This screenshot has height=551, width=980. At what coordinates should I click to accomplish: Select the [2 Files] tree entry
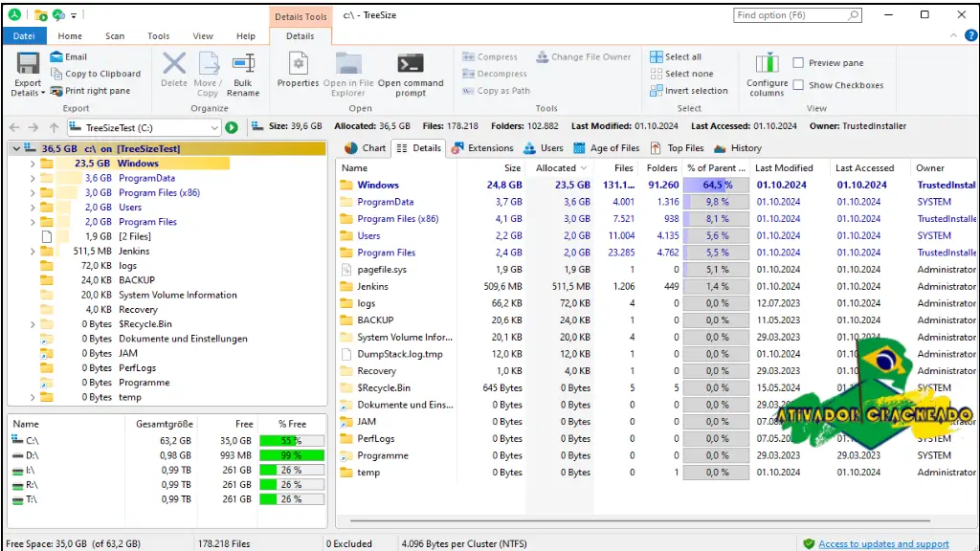pyautogui.click(x=134, y=237)
